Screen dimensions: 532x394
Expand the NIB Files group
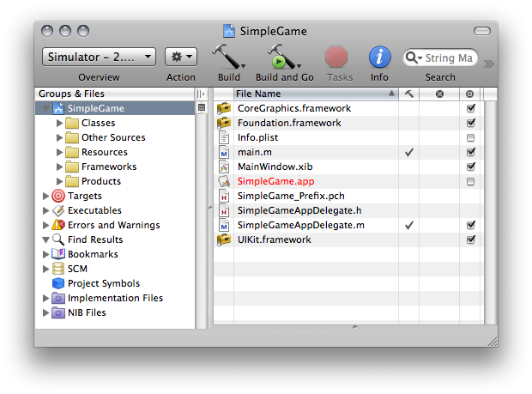[45, 312]
